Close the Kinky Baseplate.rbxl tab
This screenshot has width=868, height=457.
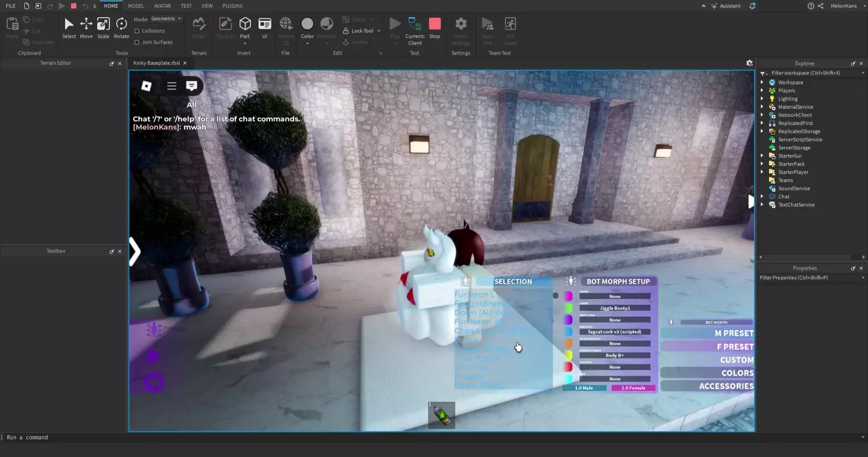coord(185,63)
